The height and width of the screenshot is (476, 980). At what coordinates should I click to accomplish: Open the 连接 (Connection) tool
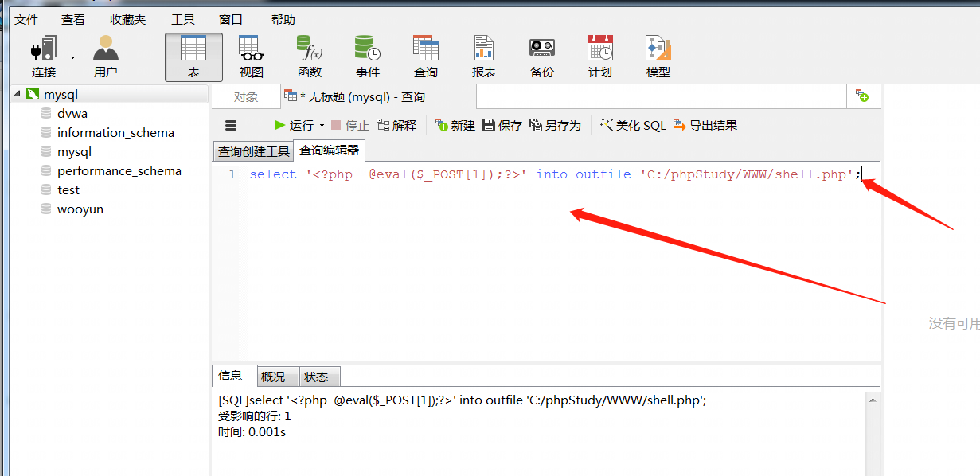tap(44, 57)
